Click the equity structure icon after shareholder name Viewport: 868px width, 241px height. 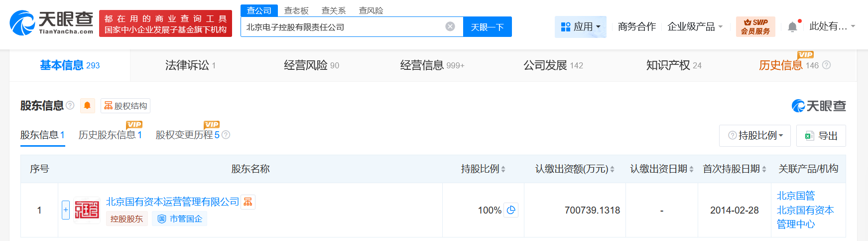tap(248, 202)
